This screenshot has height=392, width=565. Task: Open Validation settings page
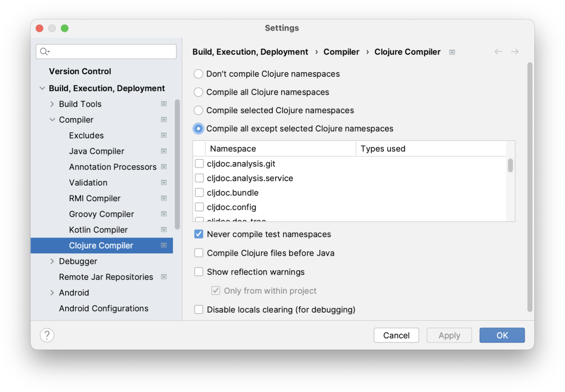pyautogui.click(x=88, y=183)
